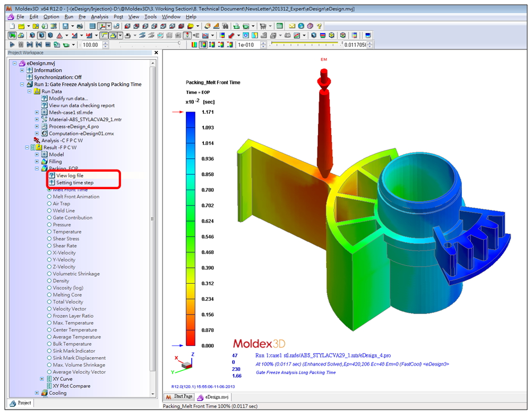Open the Post menu

118,16
